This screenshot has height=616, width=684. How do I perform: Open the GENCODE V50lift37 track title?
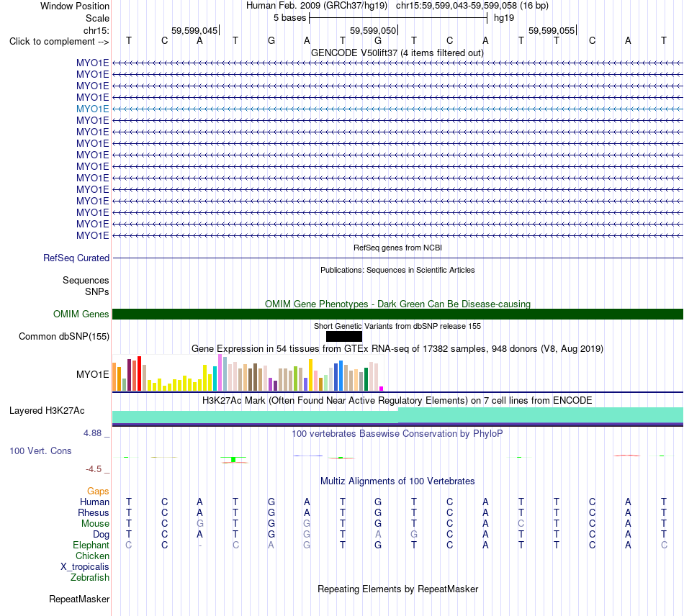point(397,53)
